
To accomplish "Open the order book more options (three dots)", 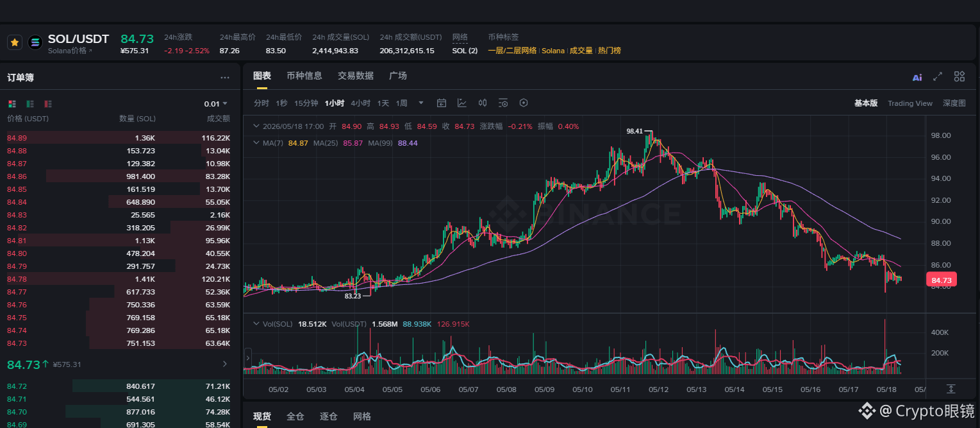I will [225, 78].
